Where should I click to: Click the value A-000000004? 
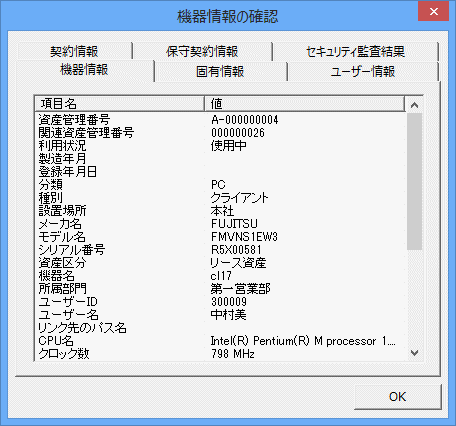(x=245, y=120)
